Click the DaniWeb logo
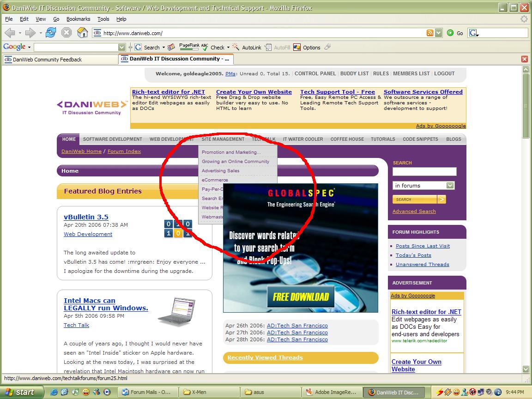Viewport: 532px width, 399px height. coord(92,107)
